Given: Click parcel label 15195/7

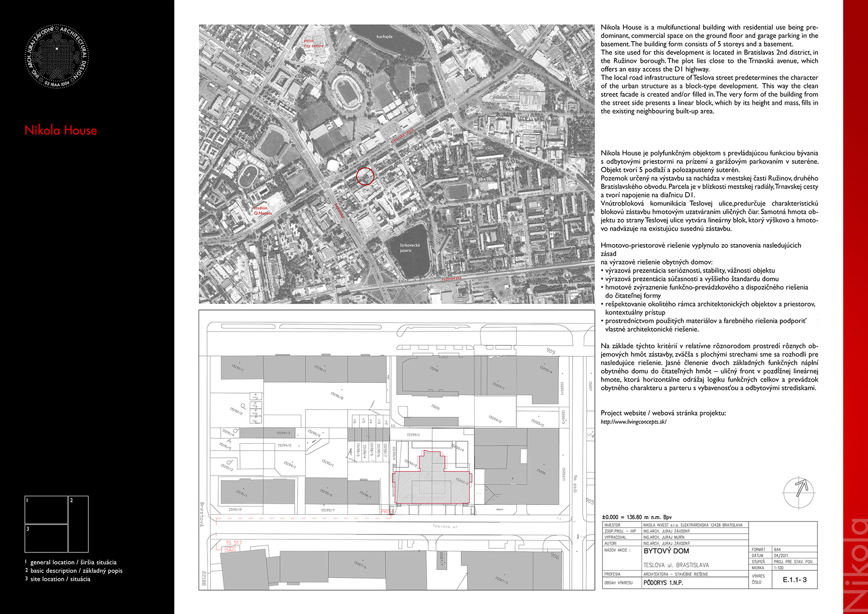Looking at the screenshot, I should pyautogui.click(x=328, y=510).
